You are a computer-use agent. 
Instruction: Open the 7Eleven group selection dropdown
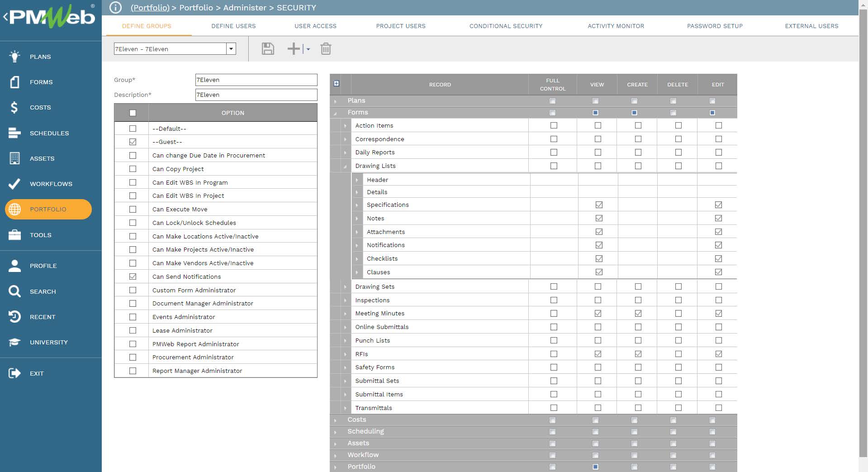pyautogui.click(x=231, y=49)
